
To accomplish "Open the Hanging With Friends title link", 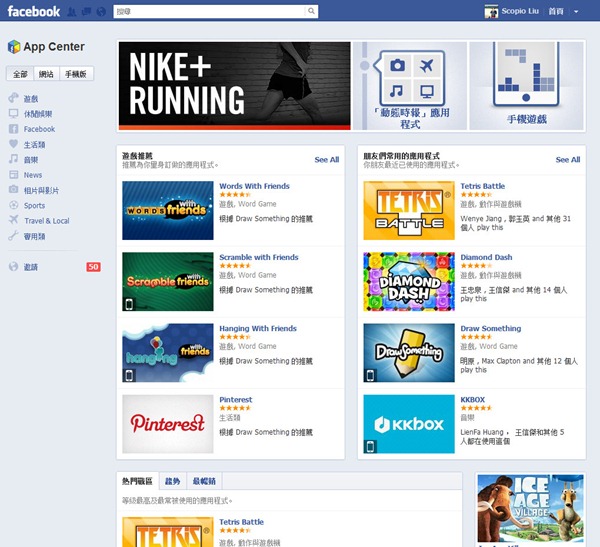I will tap(258, 328).
